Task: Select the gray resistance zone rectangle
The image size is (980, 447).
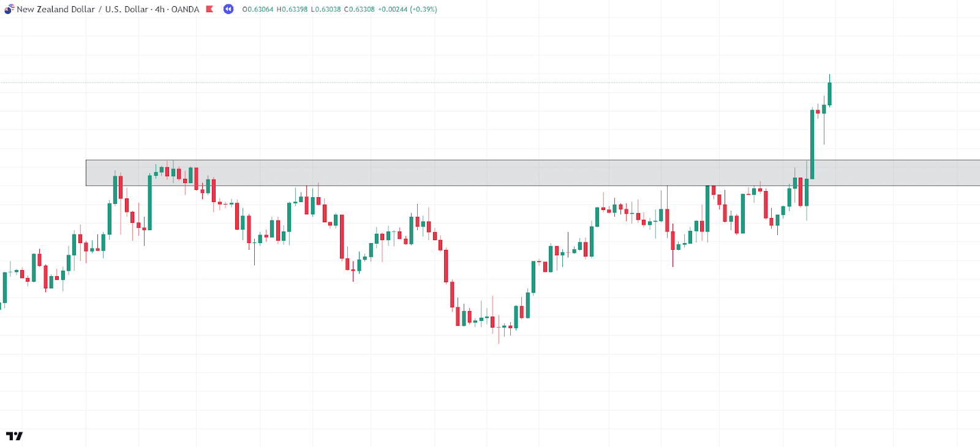Action: tap(533, 173)
